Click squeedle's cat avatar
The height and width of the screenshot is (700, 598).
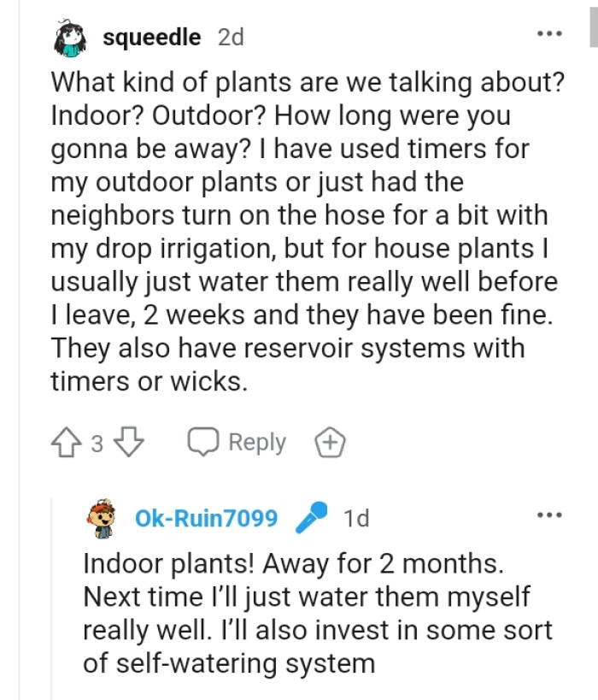pos(72,36)
